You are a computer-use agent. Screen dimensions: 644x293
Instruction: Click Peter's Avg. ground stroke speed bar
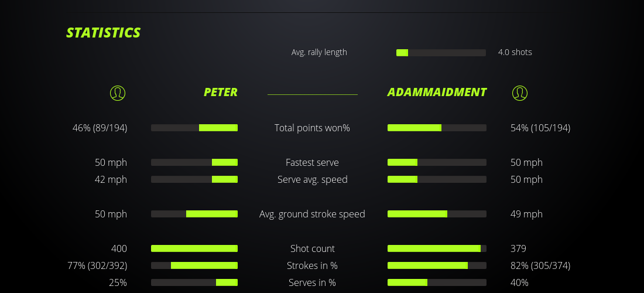click(x=194, y=214)
